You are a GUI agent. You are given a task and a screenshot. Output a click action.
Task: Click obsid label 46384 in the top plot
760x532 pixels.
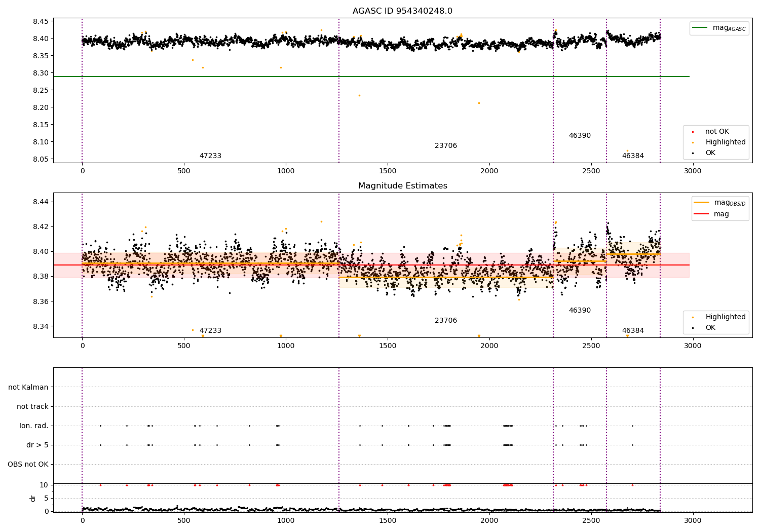pyautogui.click(x=633, y=156)
